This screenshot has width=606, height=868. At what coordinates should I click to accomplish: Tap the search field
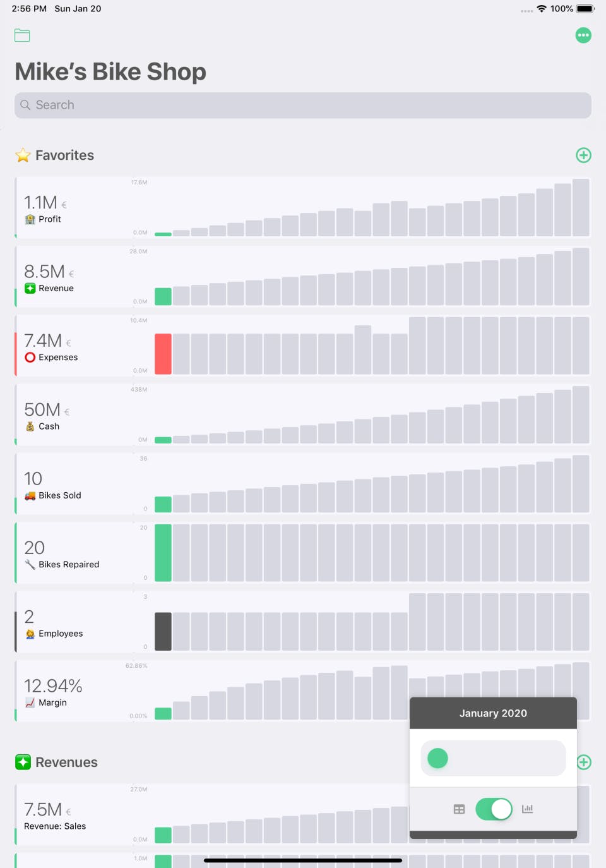click(303, 105)
